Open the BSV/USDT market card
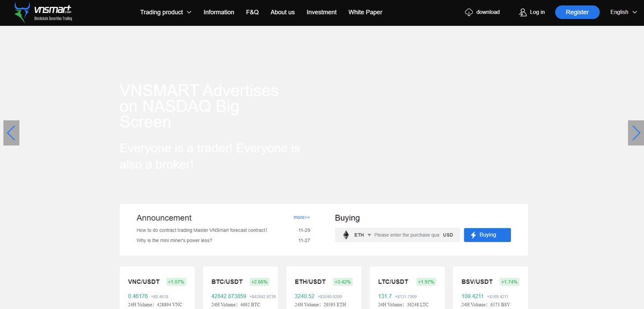The width and height of the screenshot is (644, 309). pos(491,288)
